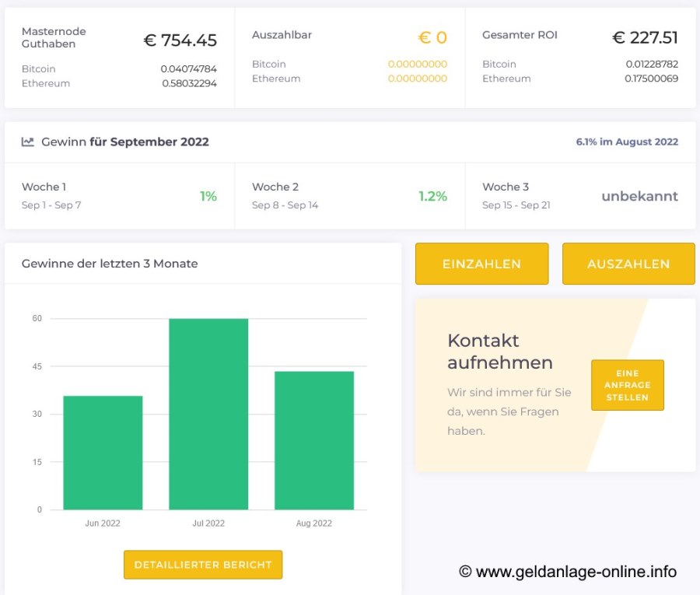Select the Woche 3 unbekannt cell
Viewport: 700px width, 595px height.
click(579, 196)
